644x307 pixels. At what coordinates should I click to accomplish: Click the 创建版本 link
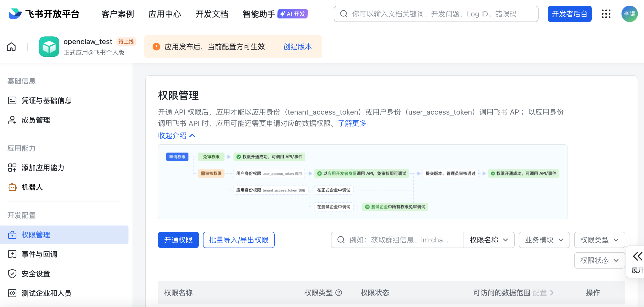[x=297, y=47]
